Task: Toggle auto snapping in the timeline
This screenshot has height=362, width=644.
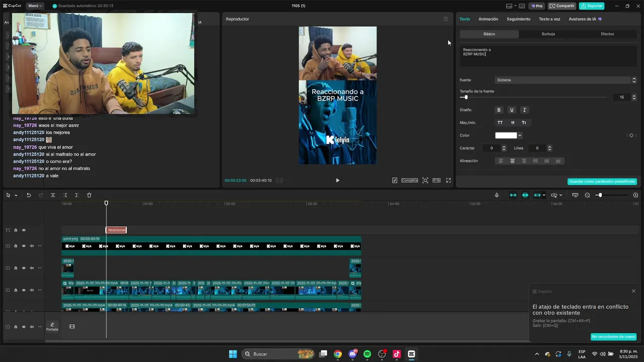Action: pos(525,195)
